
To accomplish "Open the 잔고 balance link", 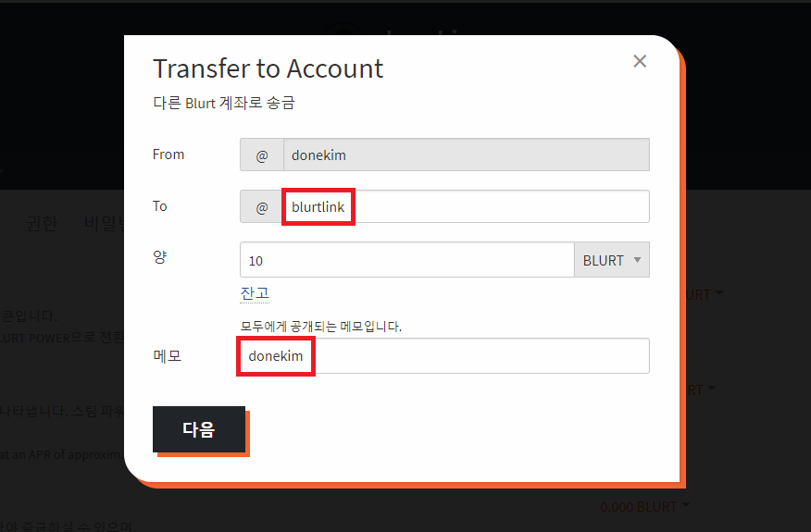I will pyautogui.click(x=255, y=293).
